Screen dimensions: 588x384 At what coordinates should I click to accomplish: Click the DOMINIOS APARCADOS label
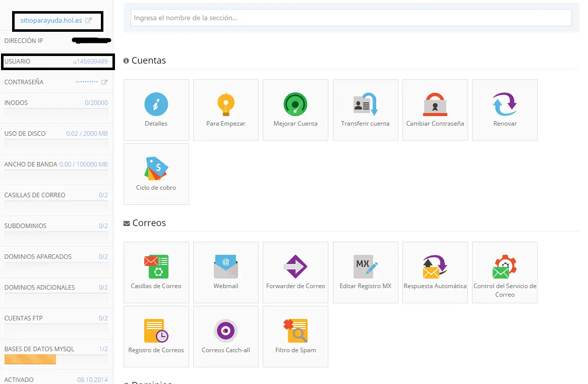coord(38,256)
